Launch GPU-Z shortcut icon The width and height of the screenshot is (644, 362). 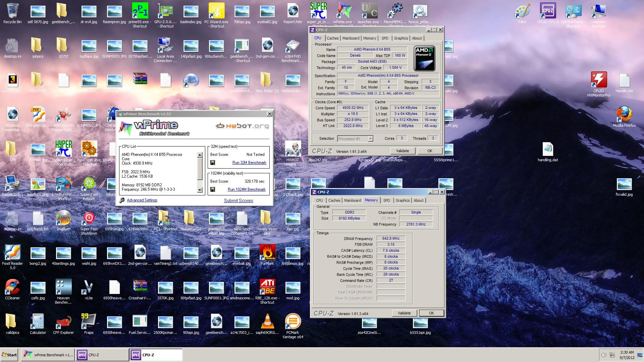pos(165,15)
